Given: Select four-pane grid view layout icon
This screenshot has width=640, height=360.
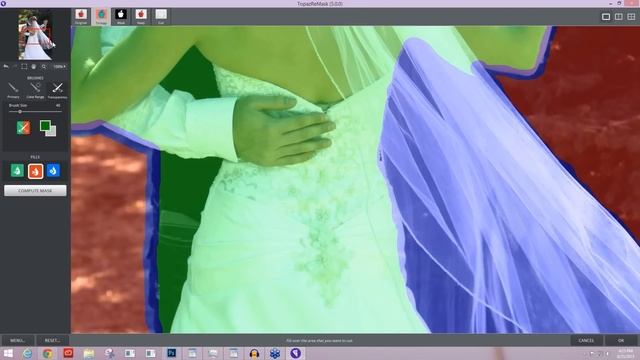Looking at the screenshot, I should point(631,17).
